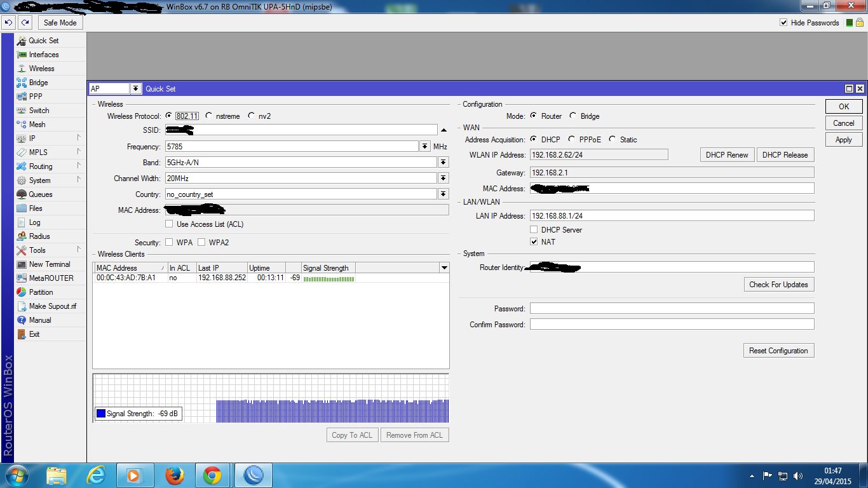
Task: Click Check For Updates button
Action: (779, 285)
